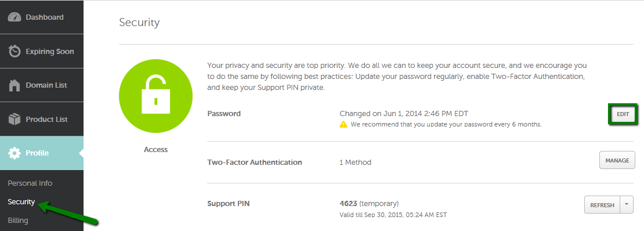Select Security in the Profile submenu
Image resolution: width=644 pixels, height=231 pixels.
21,202
